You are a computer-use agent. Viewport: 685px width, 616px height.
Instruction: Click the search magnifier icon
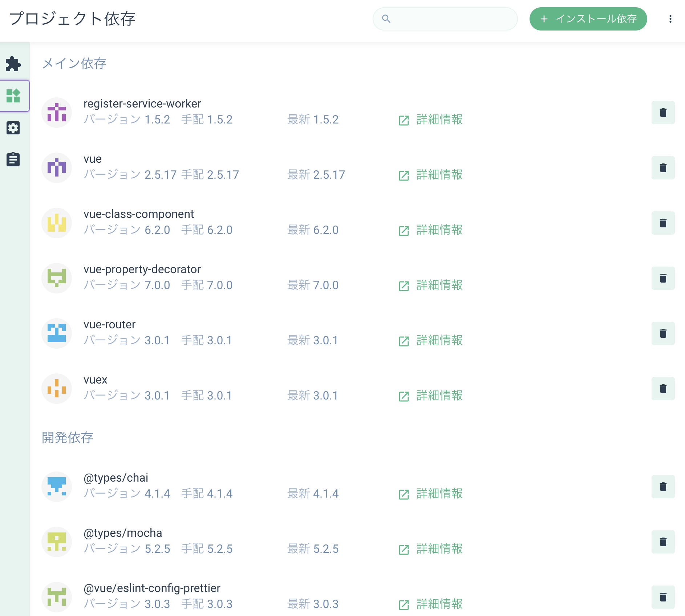pyautogui.click(x=386, y=19)
